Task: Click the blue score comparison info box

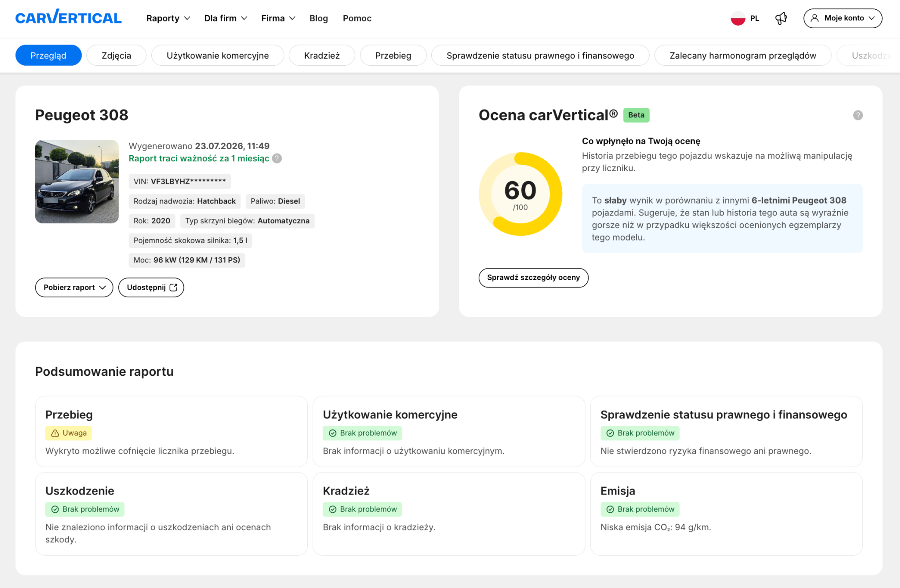Action: point(722,219)
